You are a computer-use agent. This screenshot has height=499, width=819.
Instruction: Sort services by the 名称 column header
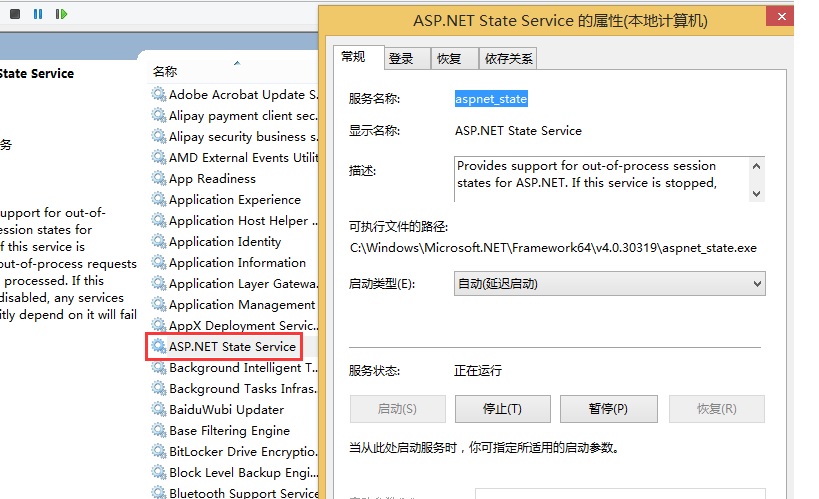pos(165,72)
